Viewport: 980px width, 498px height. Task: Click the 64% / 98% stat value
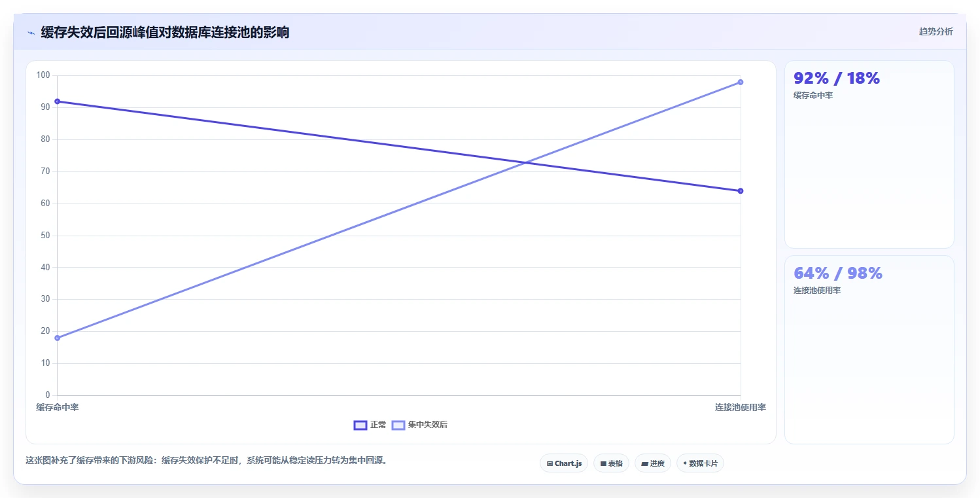point(838,274)
